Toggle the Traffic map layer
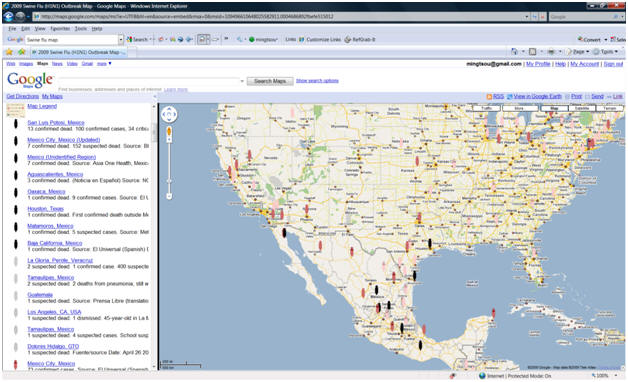Viewport: 628px width, 382px height. pos(487,108)
